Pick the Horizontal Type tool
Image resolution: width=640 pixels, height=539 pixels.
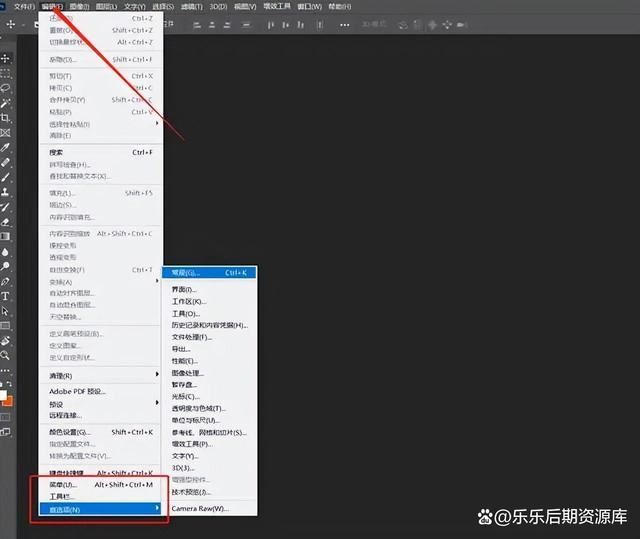[6, 296]
